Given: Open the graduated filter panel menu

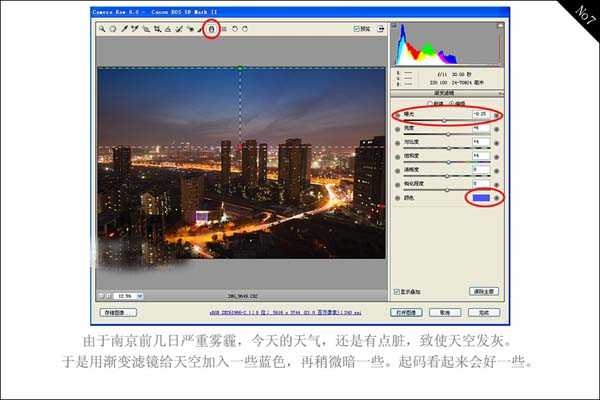Looking at the screenshot, I should [x=497, y=92].
